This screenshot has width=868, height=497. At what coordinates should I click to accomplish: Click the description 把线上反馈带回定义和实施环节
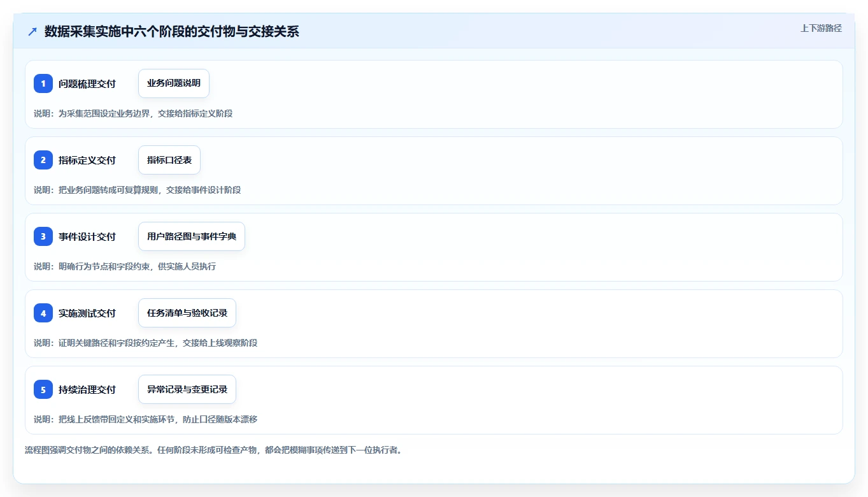(117, 419)
